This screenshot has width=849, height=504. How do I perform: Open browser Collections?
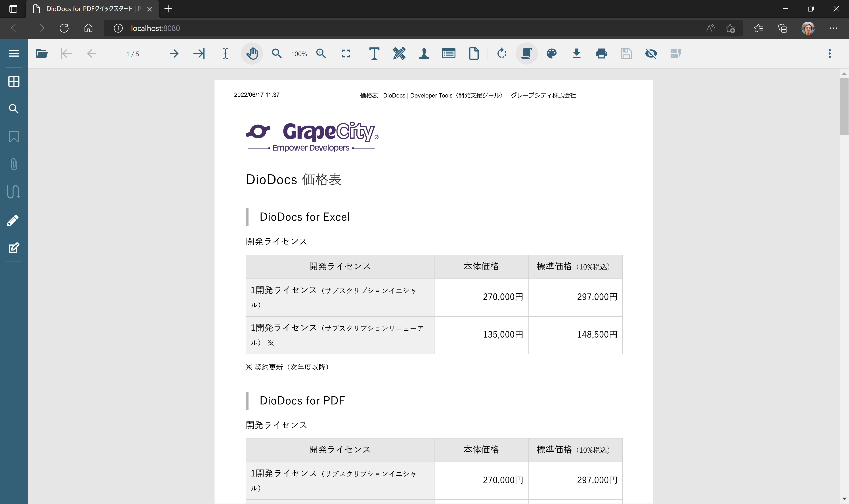(x=783, y=28)
